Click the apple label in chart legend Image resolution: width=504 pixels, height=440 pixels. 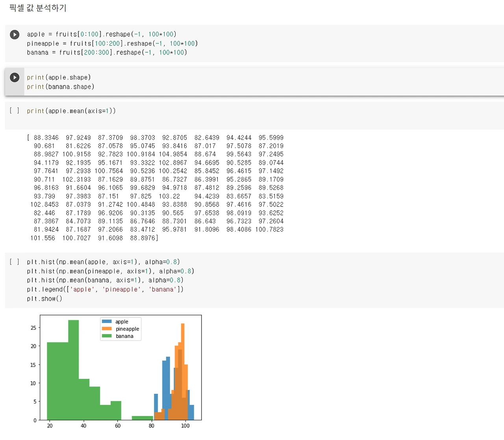122,321
